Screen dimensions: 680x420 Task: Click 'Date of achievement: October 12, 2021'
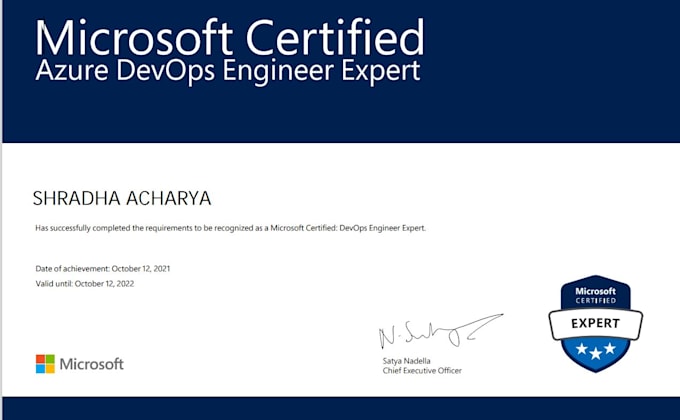pyautogui.click(x=103, y=269)
